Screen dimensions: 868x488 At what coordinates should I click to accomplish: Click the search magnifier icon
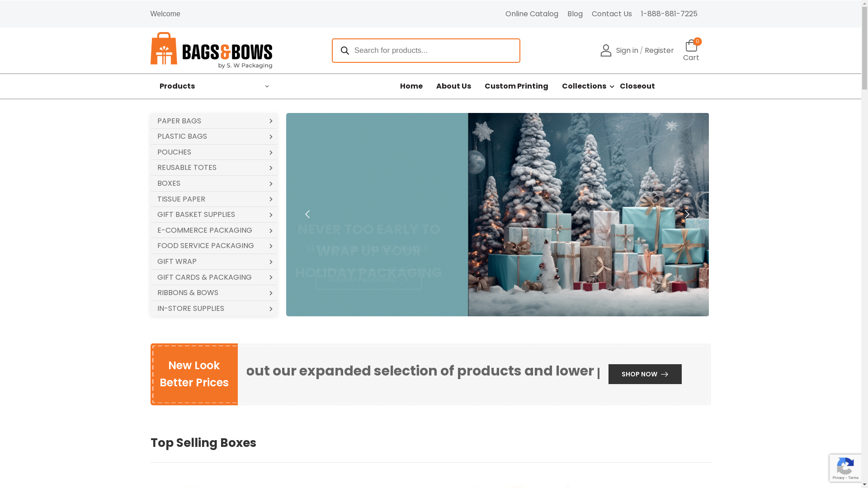pos(344,51)
